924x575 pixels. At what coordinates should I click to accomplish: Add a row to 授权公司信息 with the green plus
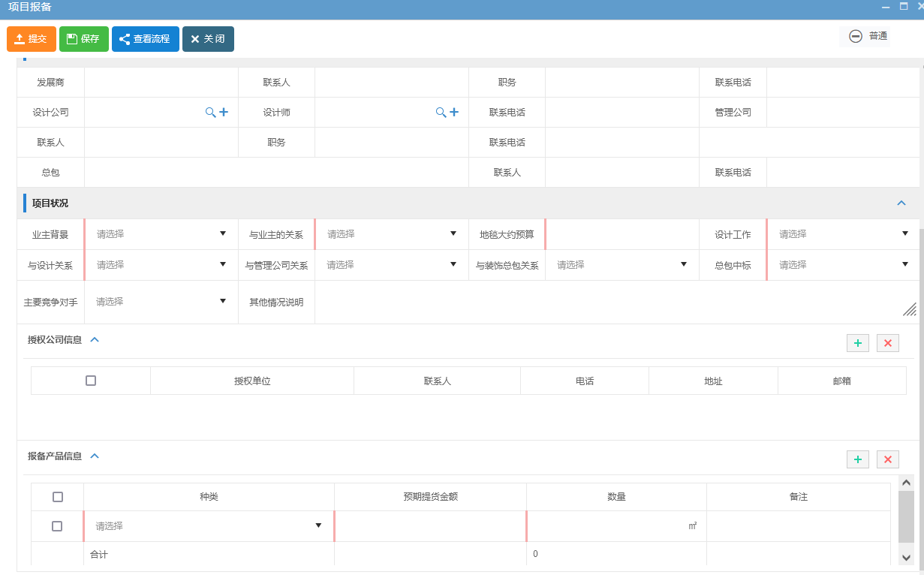click(x=858, y=343)
